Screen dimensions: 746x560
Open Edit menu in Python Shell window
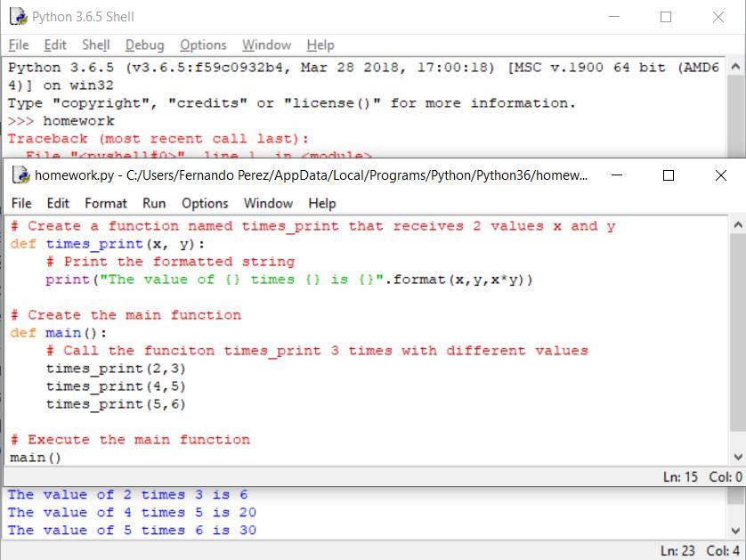pyautogui.click(x=55, y=45)
